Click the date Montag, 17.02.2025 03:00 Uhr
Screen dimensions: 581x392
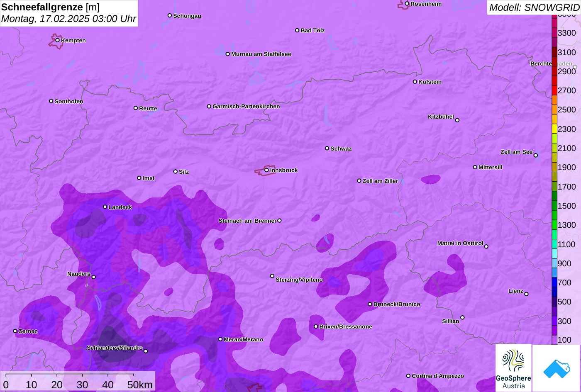click(x=68, y=19)
